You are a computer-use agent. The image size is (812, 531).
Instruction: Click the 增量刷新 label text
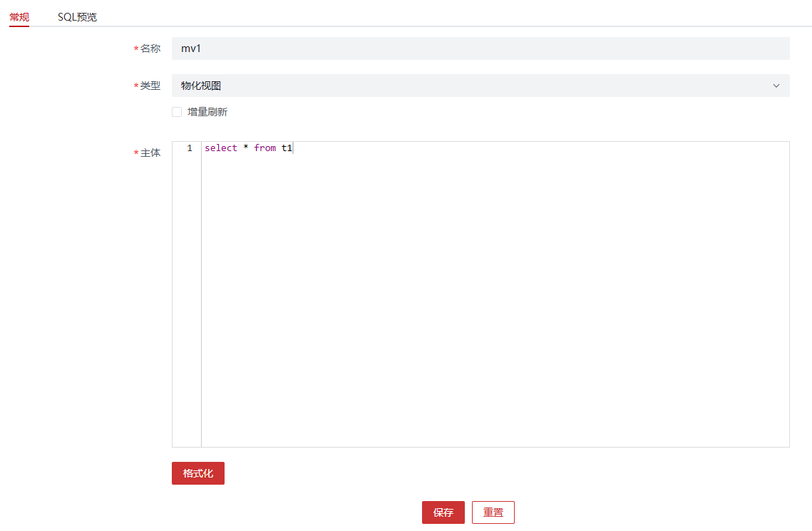207,112
